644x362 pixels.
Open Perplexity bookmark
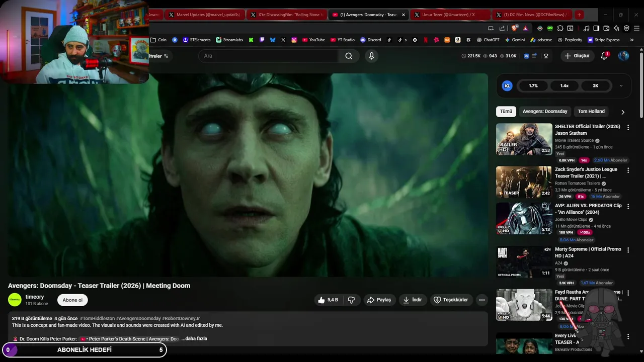(x=570, y=40)
